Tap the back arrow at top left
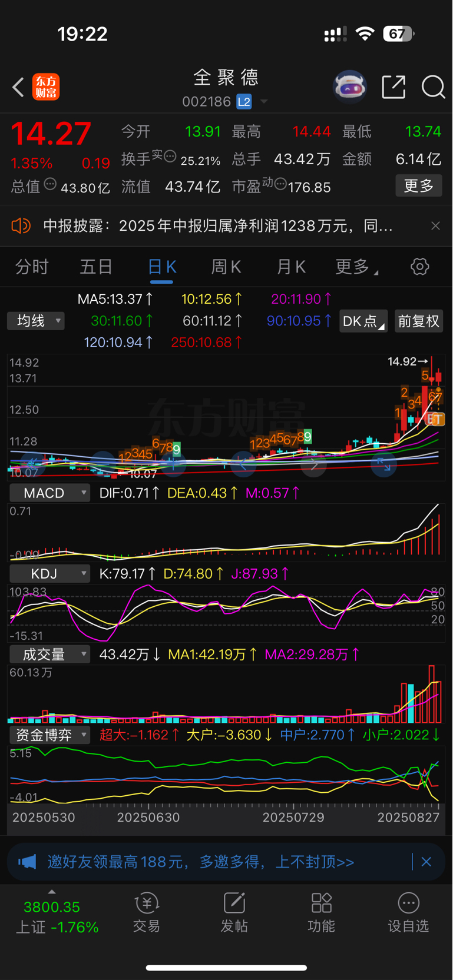Image resolution: width=453 pixels, height=980 pixels. click(18, 88)
